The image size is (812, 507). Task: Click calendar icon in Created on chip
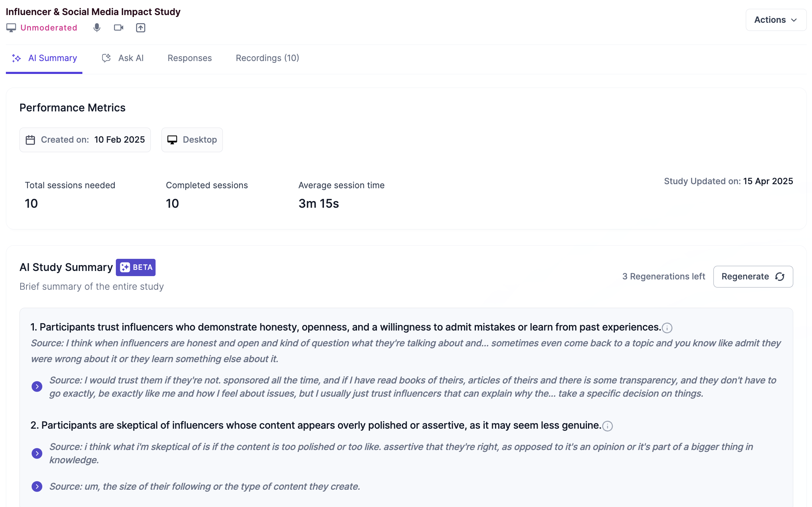pyautogui.click(x=30, y=140)
